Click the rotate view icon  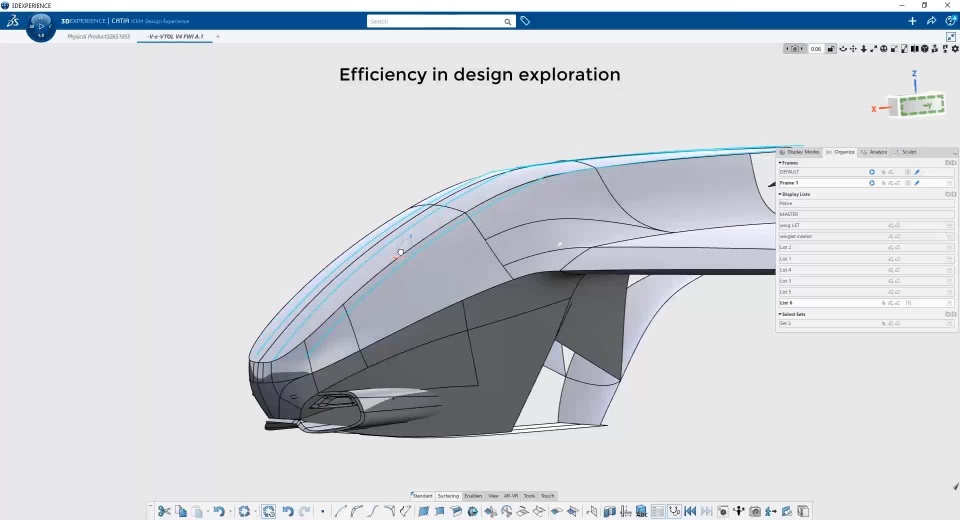point(843,49)
